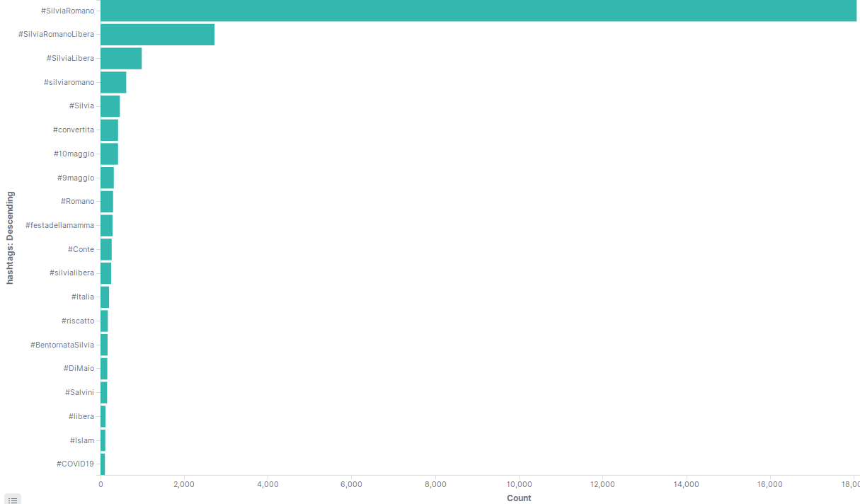Click the #SilviaRomano bar
The height and width of the screenshot is (504, 860).
pos(478,11)
